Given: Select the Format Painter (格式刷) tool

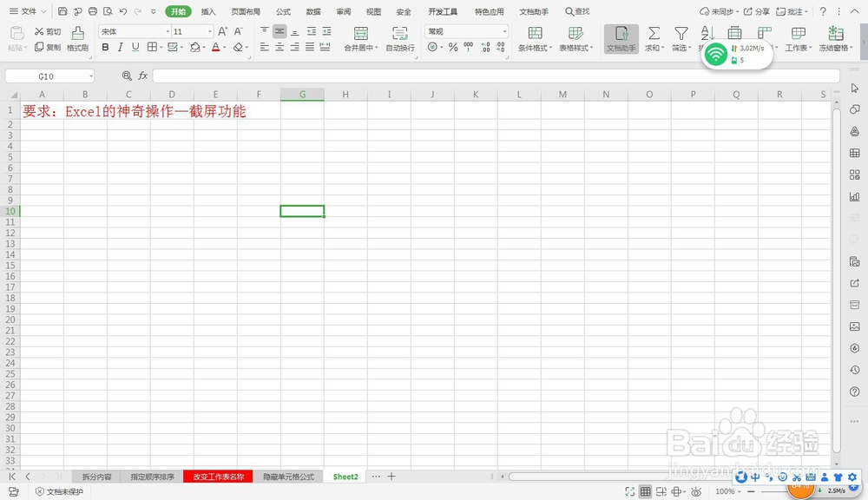Looking at the screenshot, I should [x=77, y=39].
